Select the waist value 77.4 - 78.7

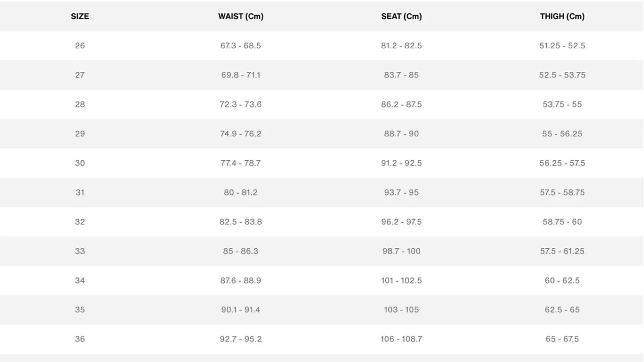(x=240, y=163)
